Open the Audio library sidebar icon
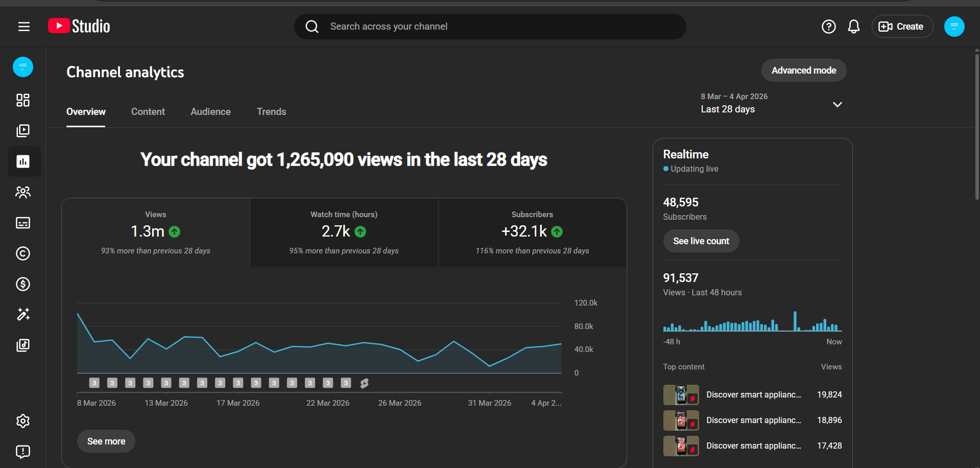980x468 pixels. pyautogui.click(x=23, y=345)
